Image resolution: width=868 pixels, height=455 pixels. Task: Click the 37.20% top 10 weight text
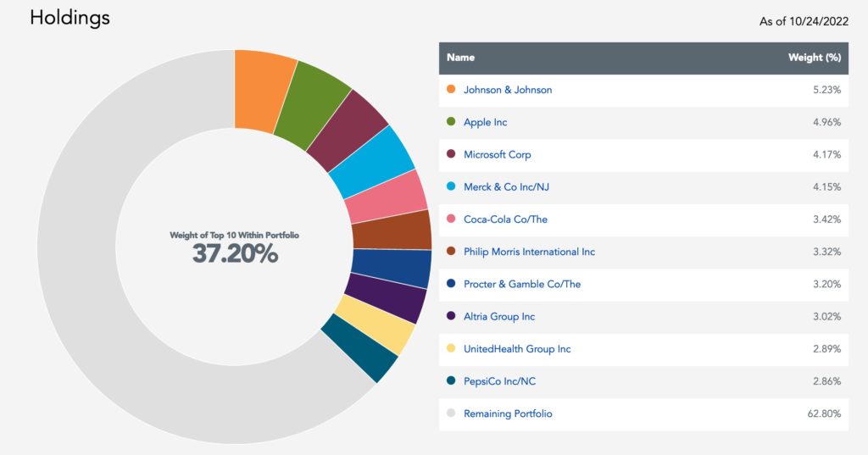235,253
